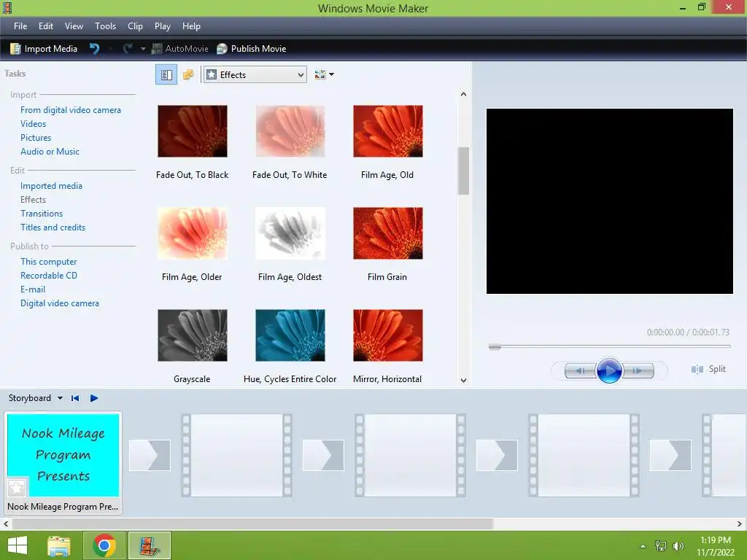The image size is (747, 560).
Task: Click the AutoMovie toolbar button
Action: coord(180,49)
